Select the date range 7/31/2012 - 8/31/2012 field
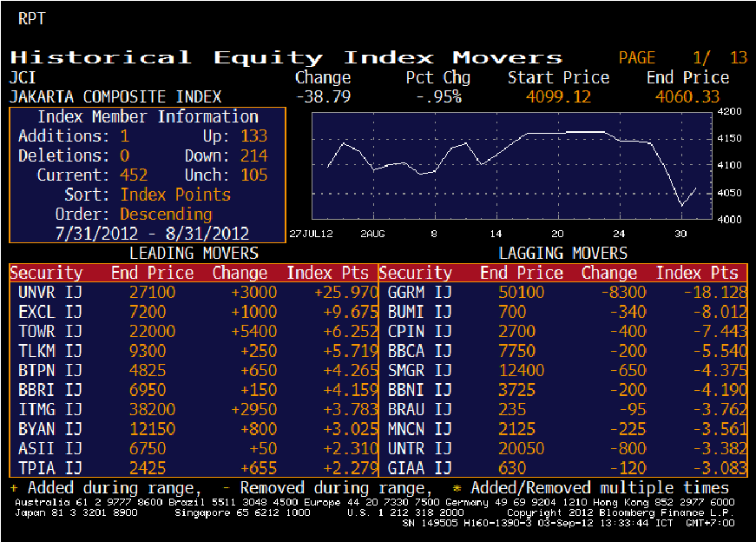 (x=152, y=233)
